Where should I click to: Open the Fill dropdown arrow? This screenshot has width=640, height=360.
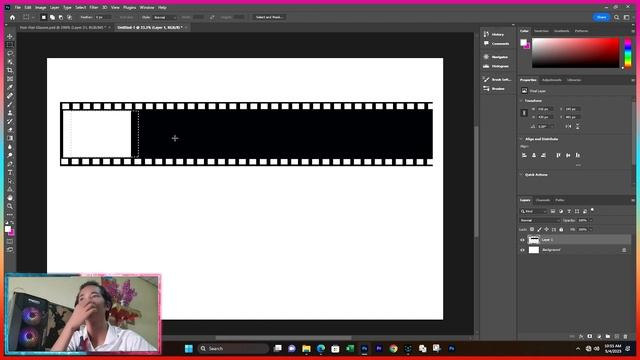pyautogui.click(x=591, y=229)
